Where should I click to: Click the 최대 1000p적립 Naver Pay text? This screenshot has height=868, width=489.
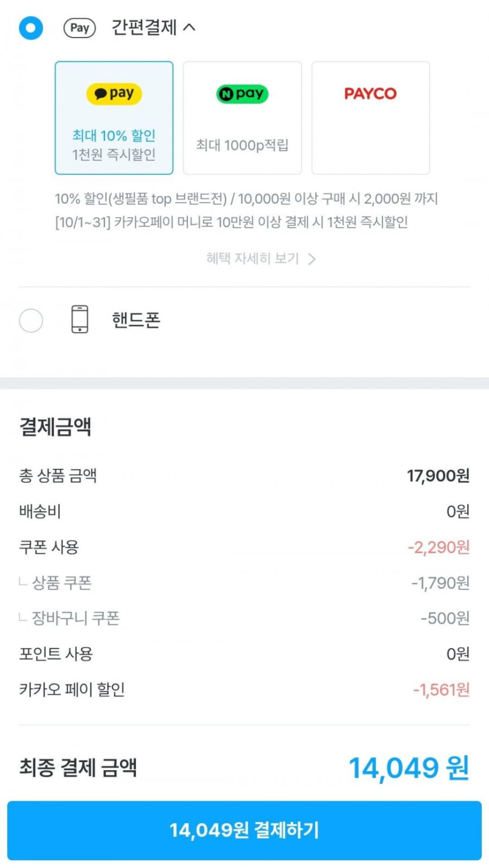(x=242, y=145)
